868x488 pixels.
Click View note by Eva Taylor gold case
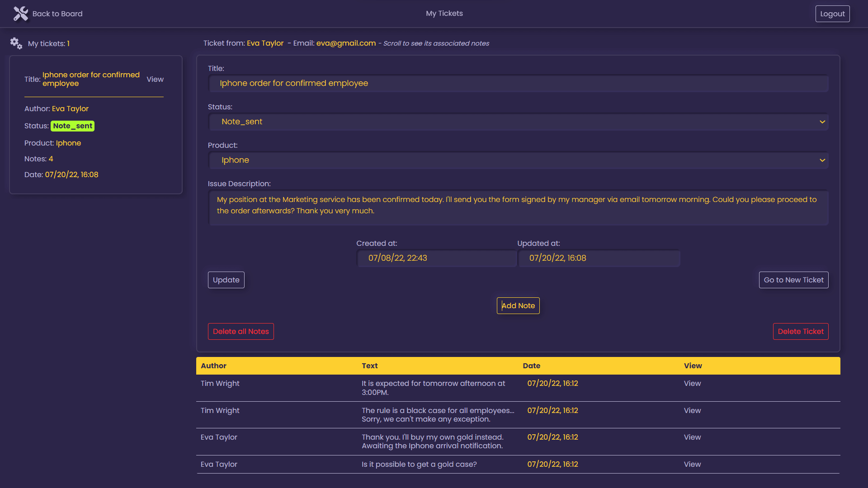pyautogui.click(x=692, y=464)
